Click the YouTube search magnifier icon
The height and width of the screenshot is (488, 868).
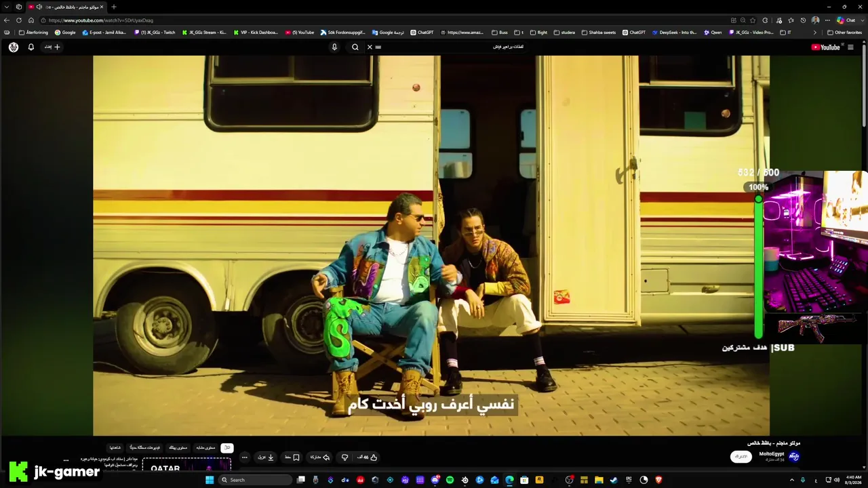pyautogui.click(x=355, y=47)
